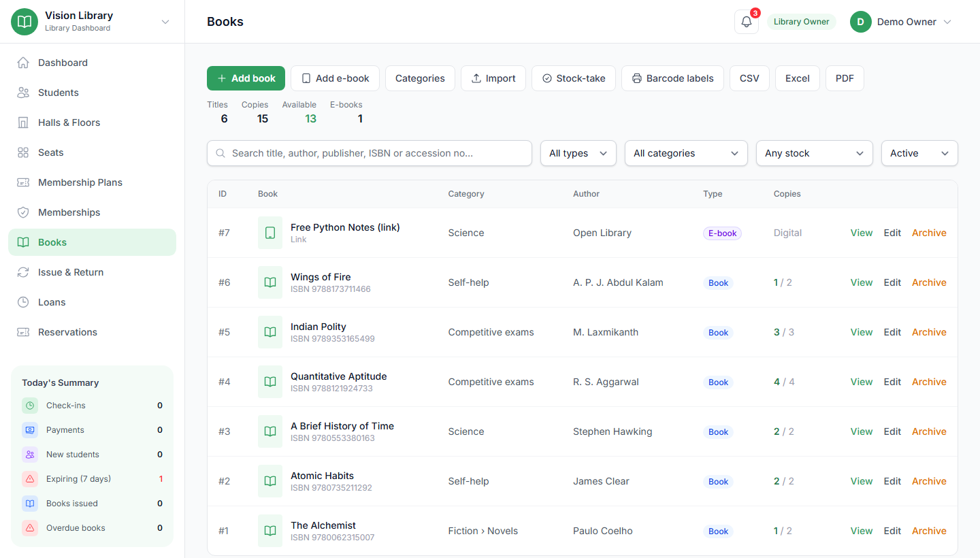Go to Dashboard in the sidebar
The image size is (980, 558).
(92, 63)
